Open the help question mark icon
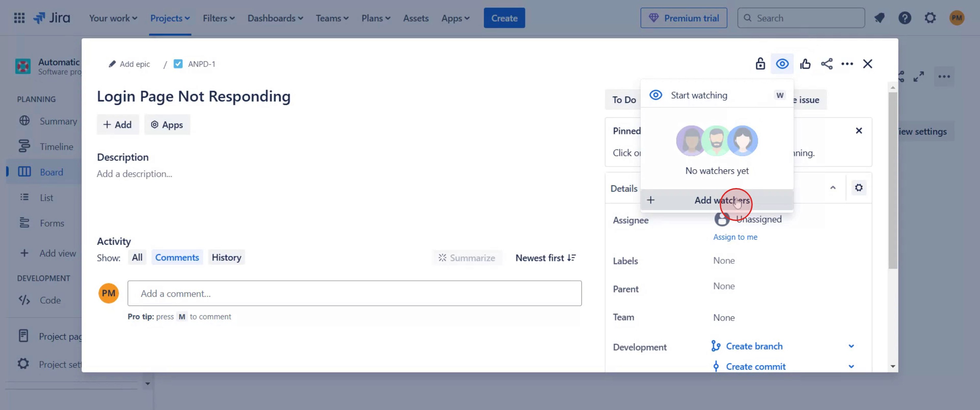The height and width of the screenshot is (410, 980). pos(905,18)
